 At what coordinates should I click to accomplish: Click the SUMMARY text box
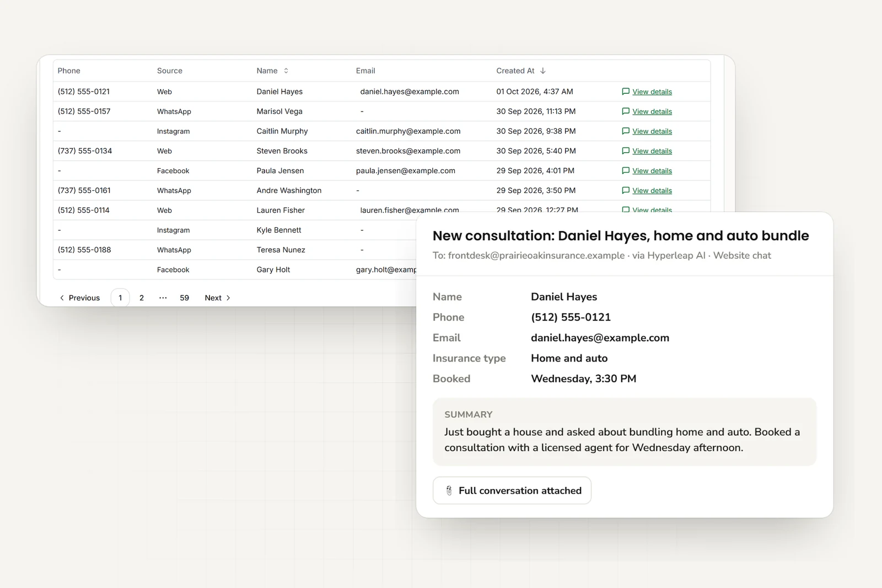[625, 432]
